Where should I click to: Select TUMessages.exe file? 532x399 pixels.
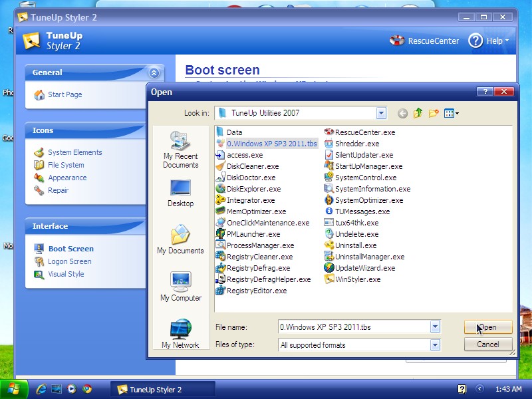point(357,211)
